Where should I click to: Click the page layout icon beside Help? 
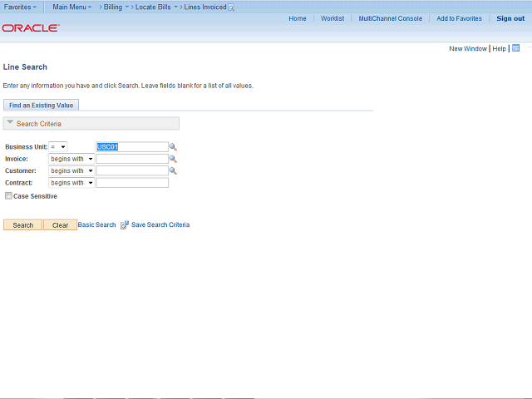tap(515, 48)
